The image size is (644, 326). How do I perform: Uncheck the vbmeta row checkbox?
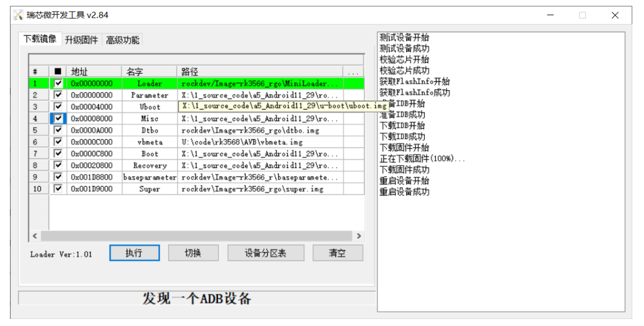(59, 142)
